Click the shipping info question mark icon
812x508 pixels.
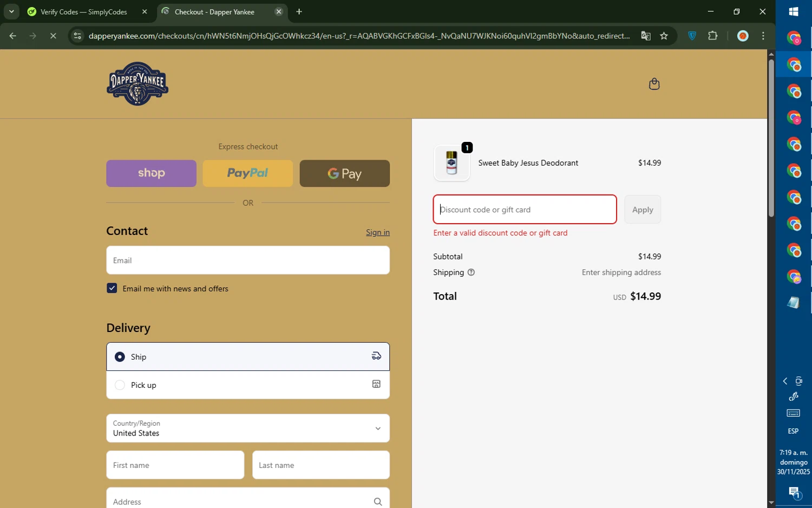[x=471, y=272]
